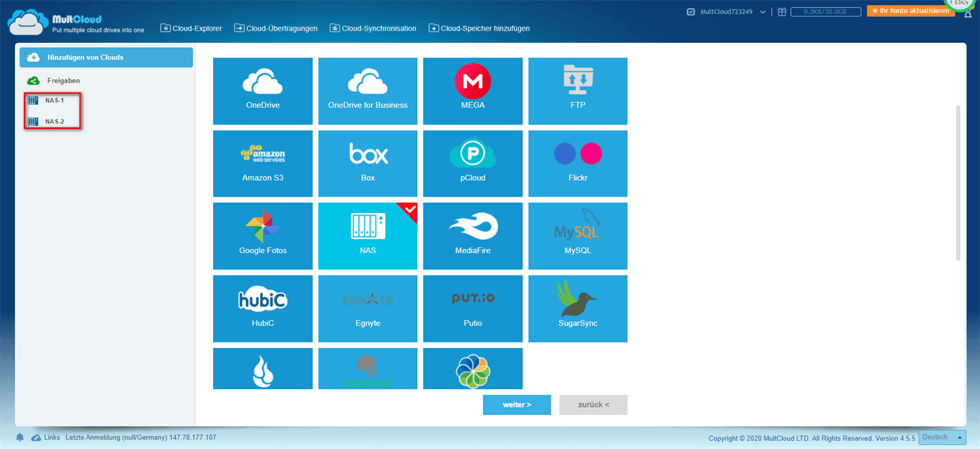Choose the SugarSync tile

tap(578, 308)
